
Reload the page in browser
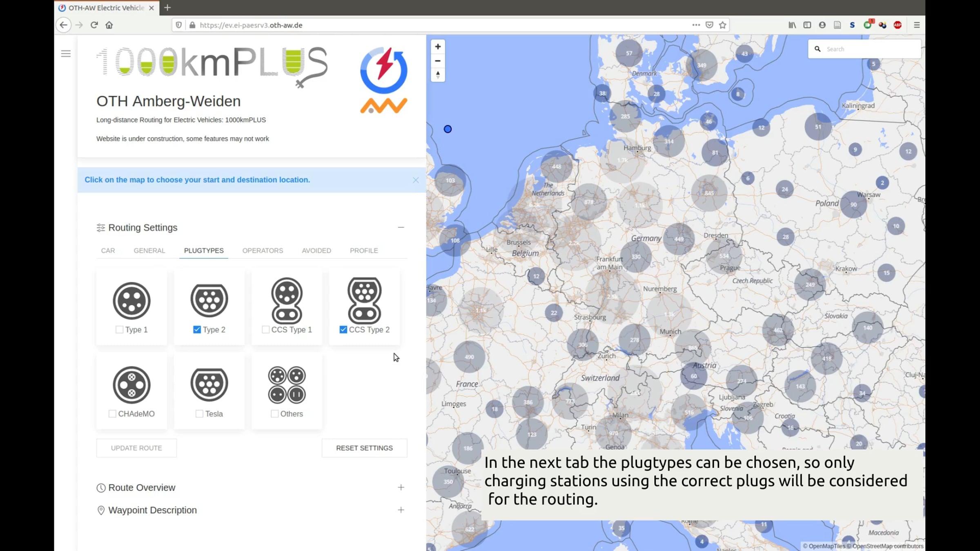94,25
